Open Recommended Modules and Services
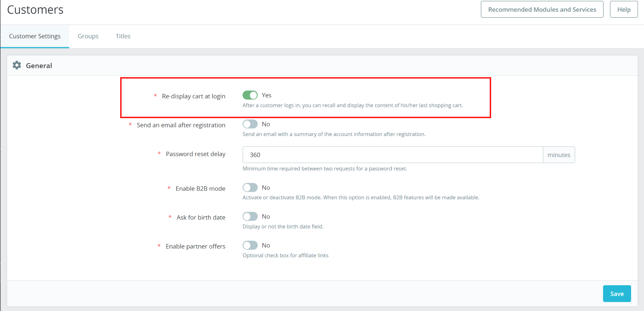 click(542, 9)
